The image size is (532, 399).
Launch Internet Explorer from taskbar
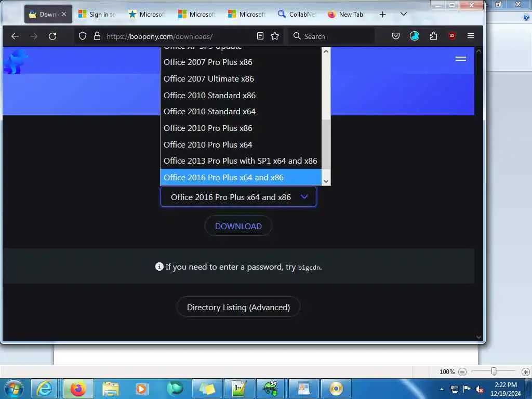click(x=45, y=389)
